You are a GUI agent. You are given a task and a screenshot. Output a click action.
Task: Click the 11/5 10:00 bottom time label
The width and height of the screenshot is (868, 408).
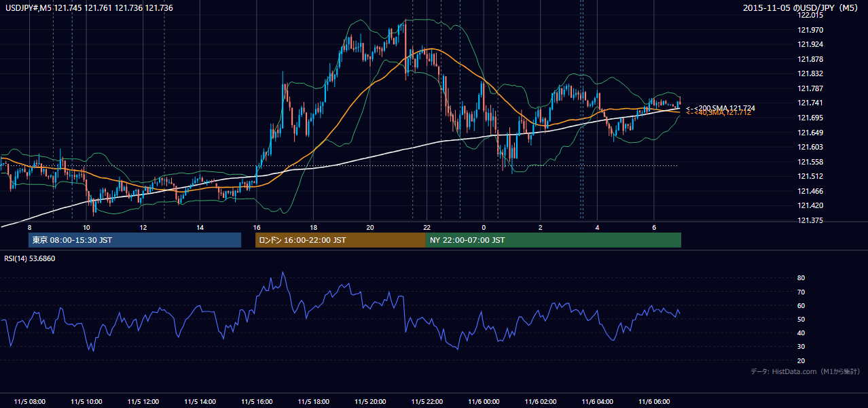[86, 402]
